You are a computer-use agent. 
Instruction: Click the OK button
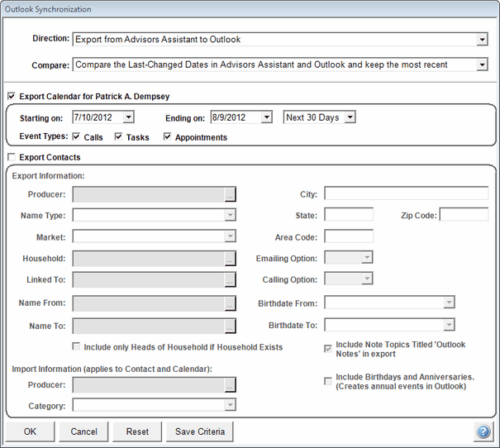(x=30, y=431)
